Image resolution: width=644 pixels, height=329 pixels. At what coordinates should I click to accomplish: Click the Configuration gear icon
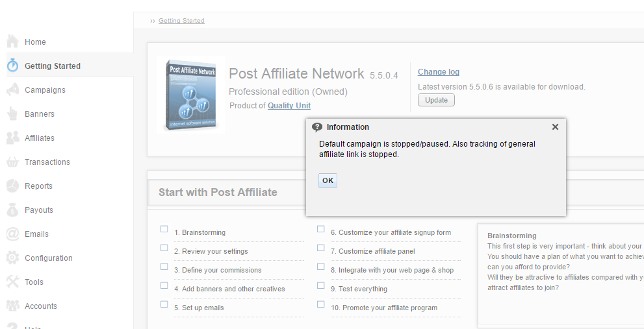click(13, 258)
